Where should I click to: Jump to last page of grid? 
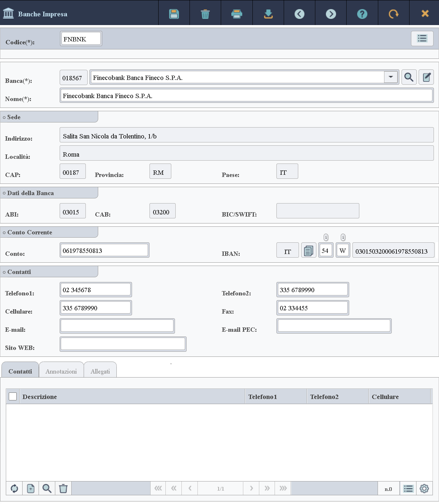[283, 488]
